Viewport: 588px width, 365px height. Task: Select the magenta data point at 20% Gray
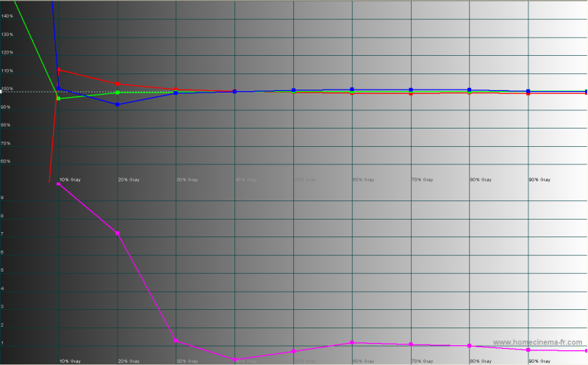(118, 234)
